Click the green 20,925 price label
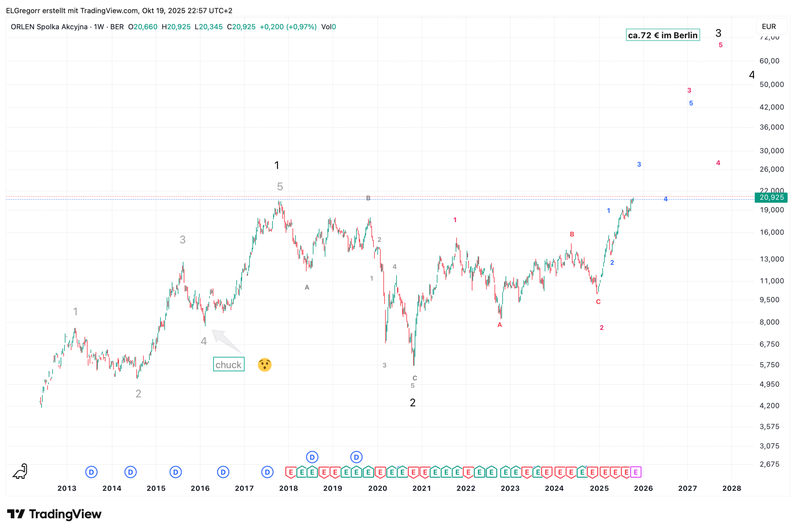This screenshot has width=796, height=532. 771,198
